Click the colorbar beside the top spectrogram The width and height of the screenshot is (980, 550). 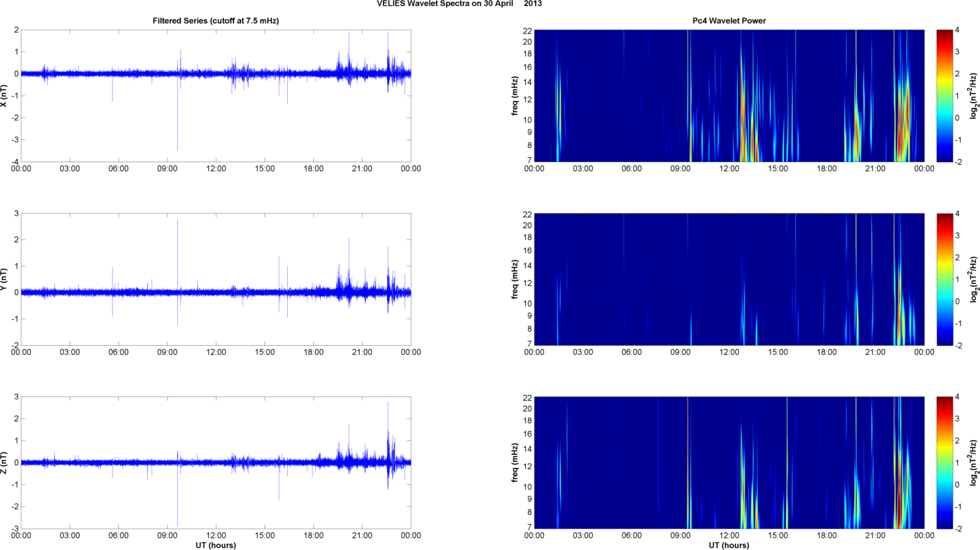(944, 96)
